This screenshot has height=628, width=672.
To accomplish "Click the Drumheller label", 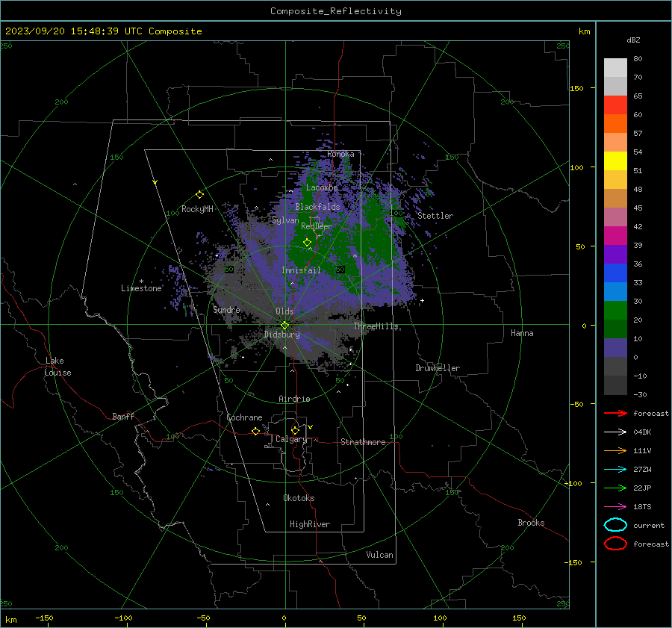I will pos(438,368).
